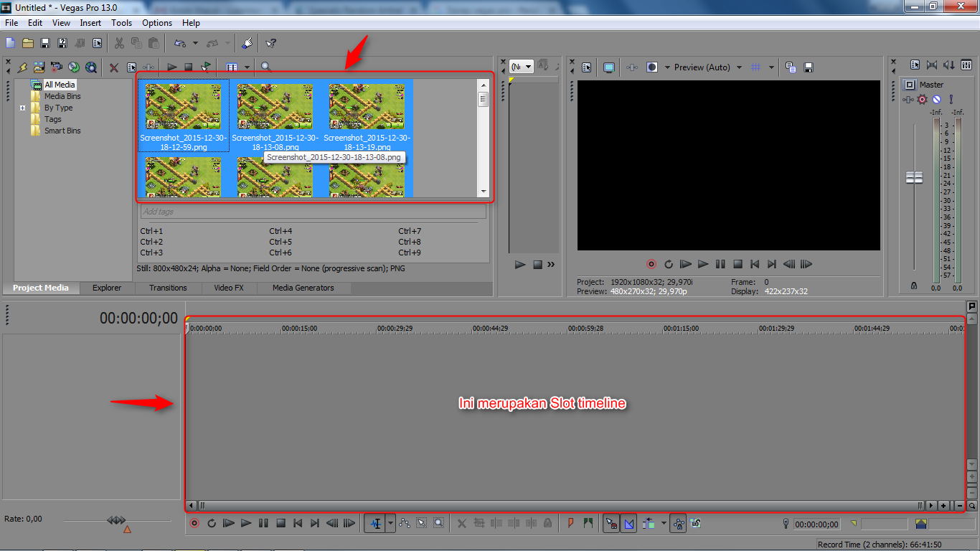Remove selected media with the red X icon
This screenshot has width=980, height=551.
pyautogui.click(x=113, y=67)
